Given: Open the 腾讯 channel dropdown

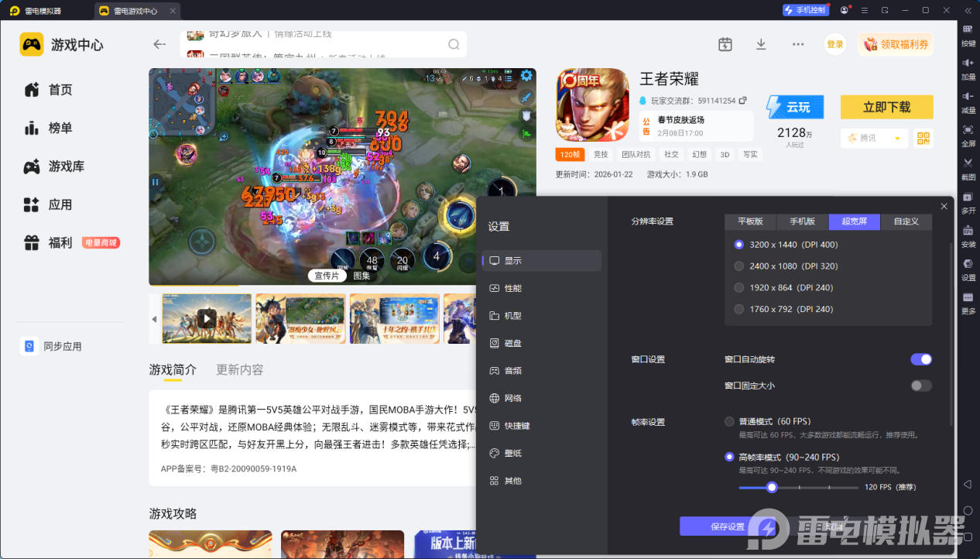Looking at the screenshot, I should [x=874, y=138].
